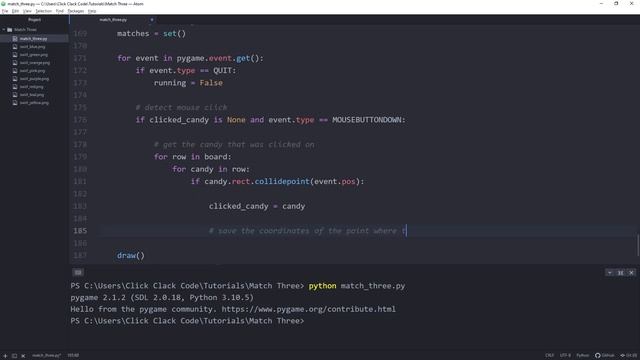Click the image icon beside swirl_blue.png
Screen dimensions: 640x360
[15, 47]
